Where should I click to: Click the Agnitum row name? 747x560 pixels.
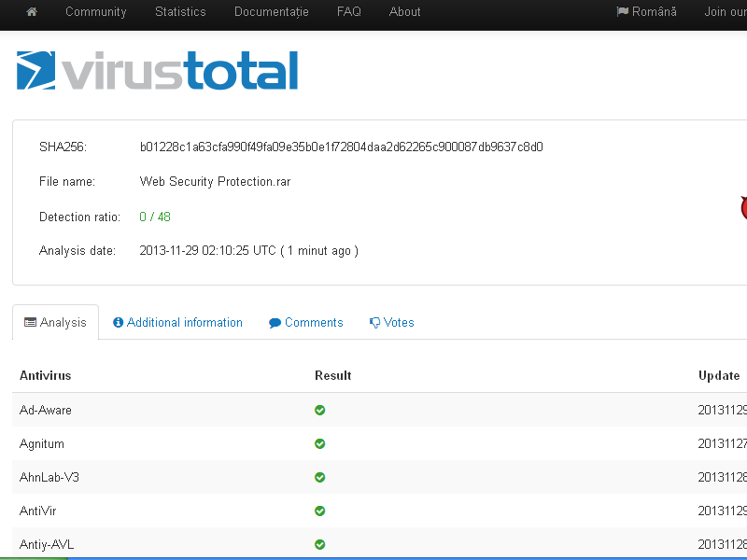pyautogui.click(x=41, y=444)
